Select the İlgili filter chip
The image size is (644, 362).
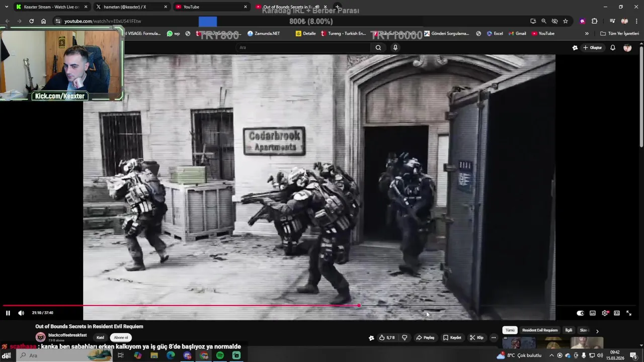tap(569, 330)
